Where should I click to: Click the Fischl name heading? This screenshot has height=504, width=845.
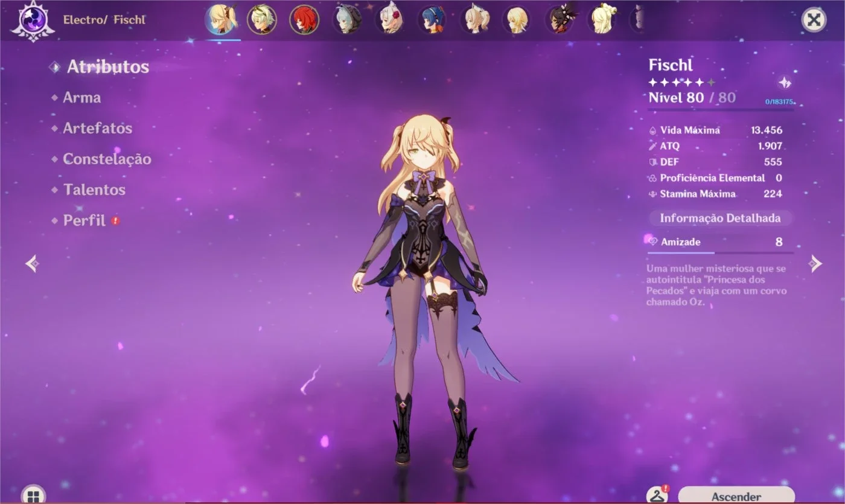[671, 65]
